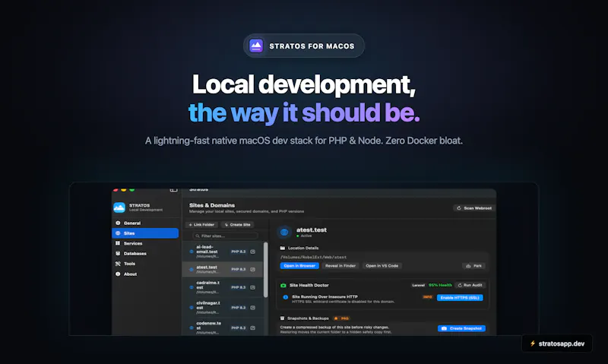
Task: Click the open icon on cadraime.test row
Action: 253,287
